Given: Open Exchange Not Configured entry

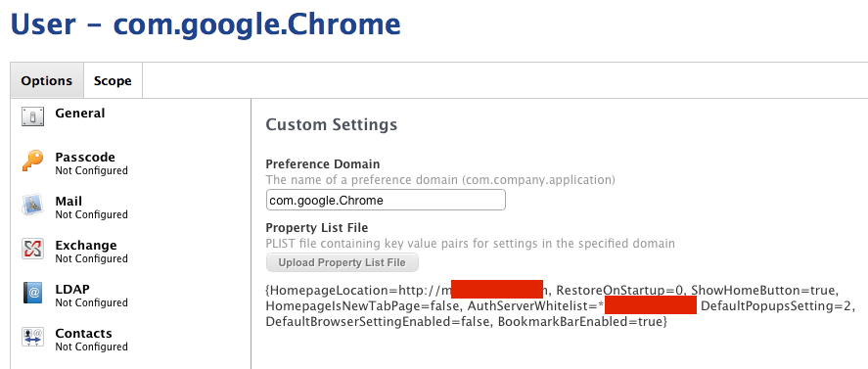Looking at the screenshot, I should coord(91,251).
